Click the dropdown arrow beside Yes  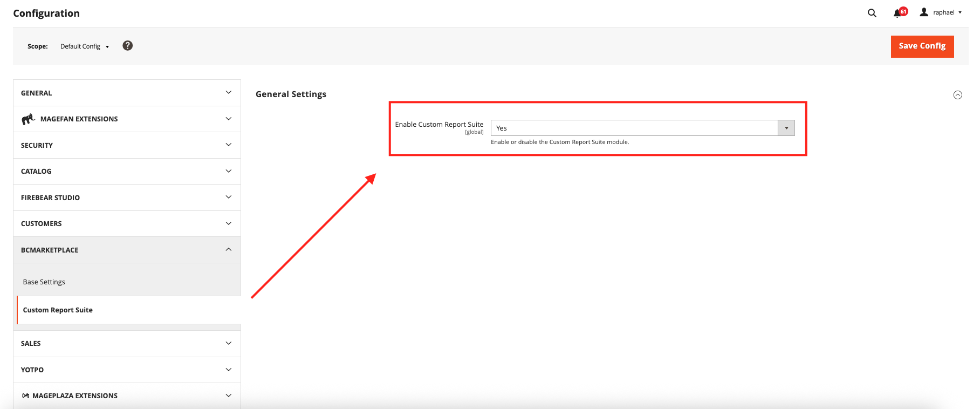pos(786,128)
